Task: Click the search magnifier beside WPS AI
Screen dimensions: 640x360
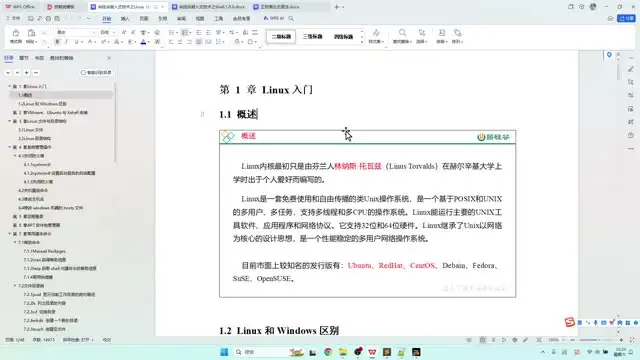Action: tap(291, 18)
